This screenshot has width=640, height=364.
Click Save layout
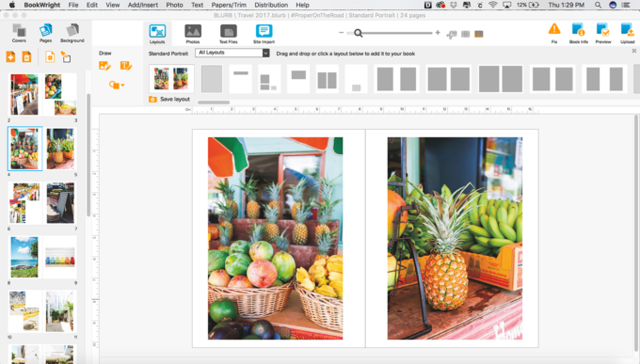click(169, 99)
